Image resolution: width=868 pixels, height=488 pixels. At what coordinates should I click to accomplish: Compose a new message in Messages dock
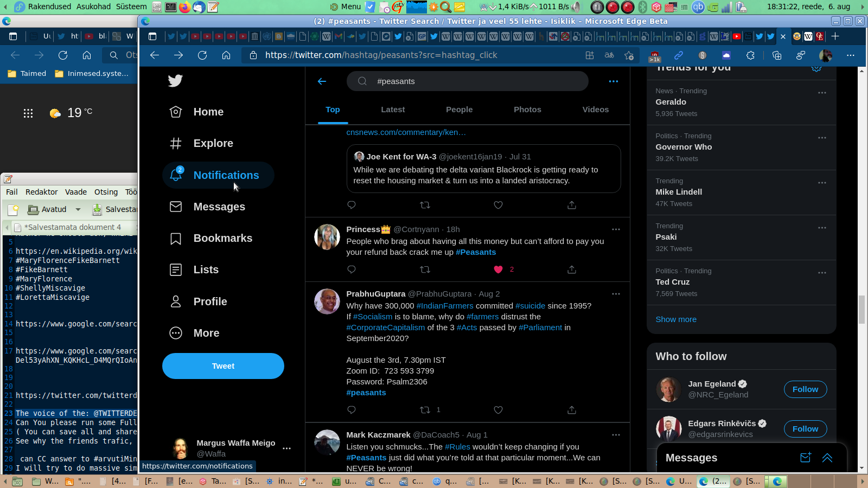pyautogui.click(x=806, y=458)
